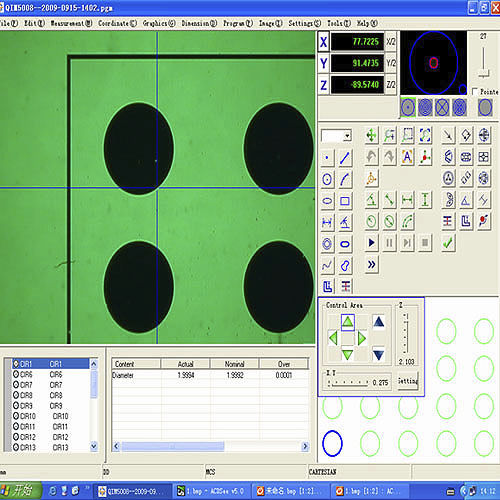Viewport: 500px width, 500px height.
Task: Click the light intensity vertical slider handle
Action: [484, 74]
